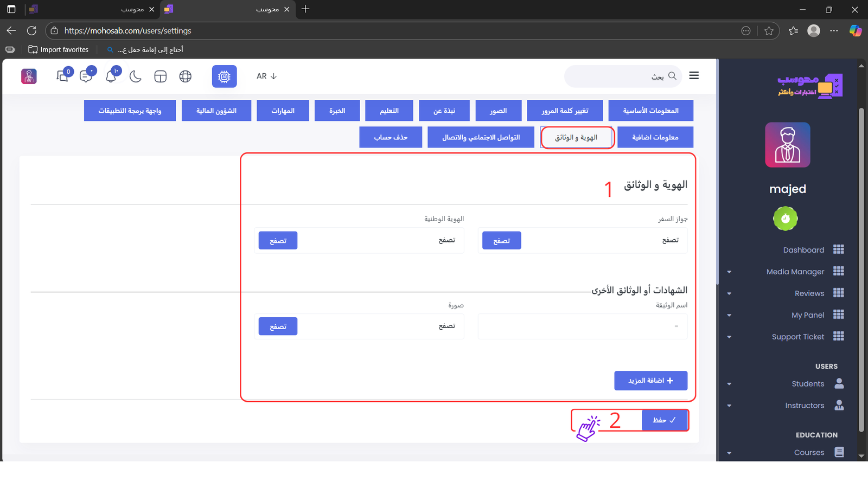Open the AR language dropdown
This screenshot has width=868, height=488.
point(266,76)
